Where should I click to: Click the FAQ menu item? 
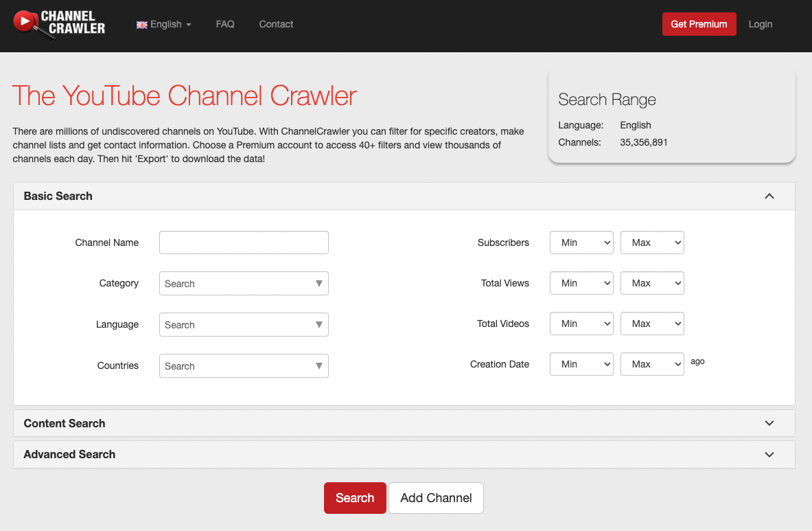click(225, 24)
